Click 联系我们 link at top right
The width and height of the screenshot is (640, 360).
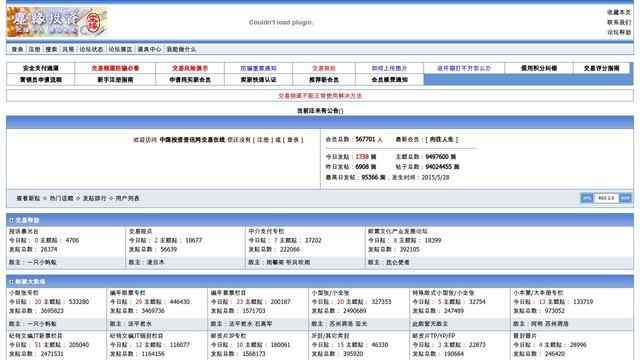pyautogui.click(x=619, y=22)
